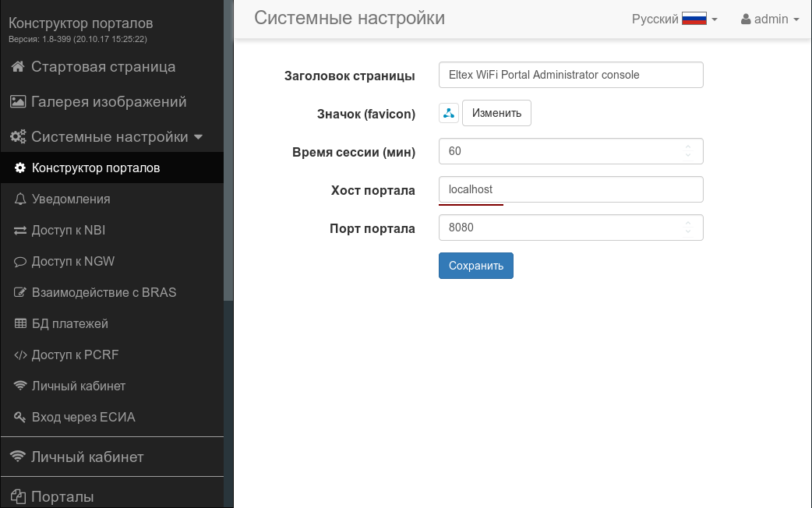Go to Доступ к PCRF section
The height and width of the screenshot is (508, 812).
[75, 355]
